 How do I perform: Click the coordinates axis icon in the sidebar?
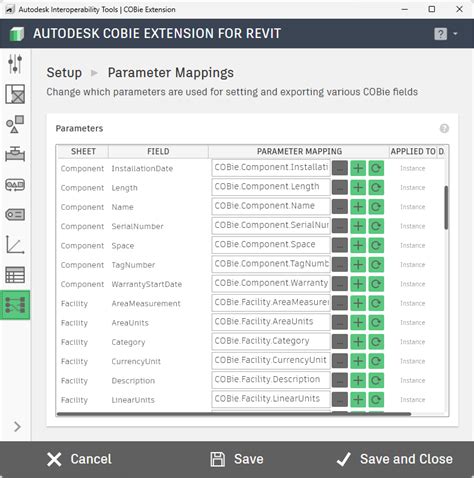tap(15, 245)
